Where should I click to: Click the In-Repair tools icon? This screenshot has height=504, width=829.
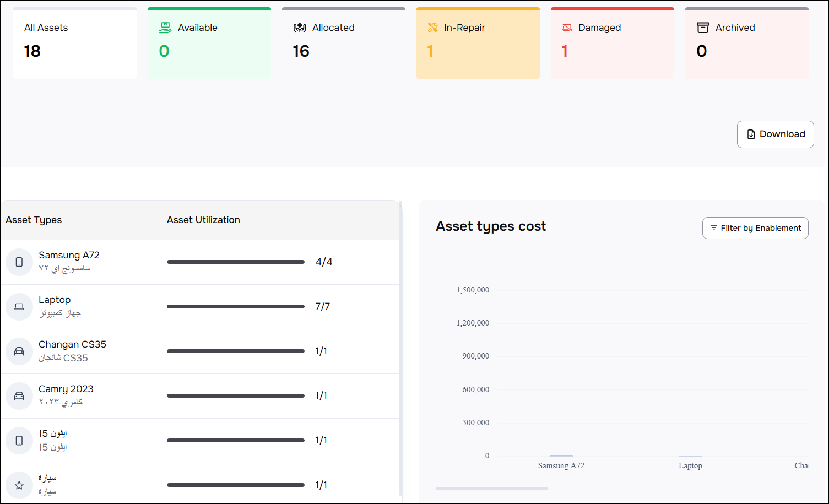(x=433, y=28)
